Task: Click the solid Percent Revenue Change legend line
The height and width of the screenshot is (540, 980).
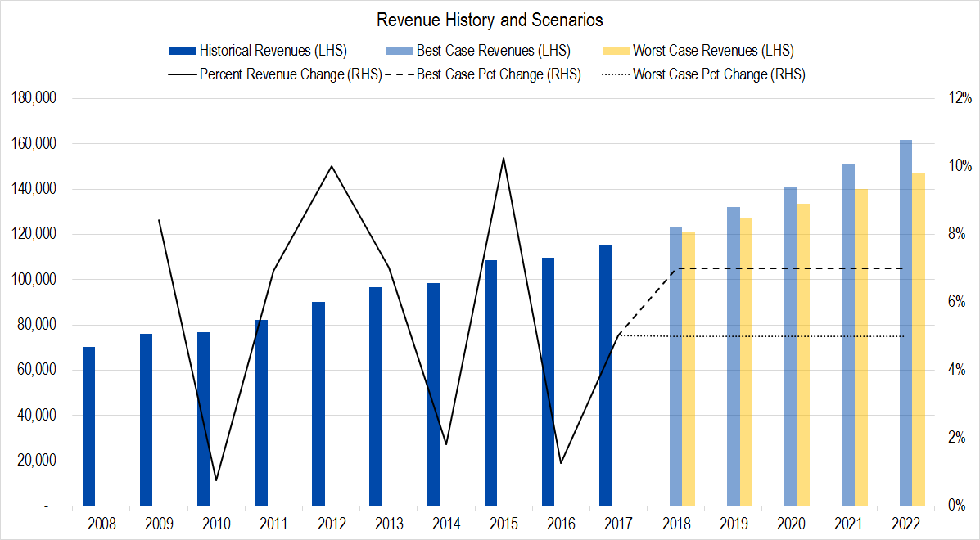Action: click(x=182, y=74)
